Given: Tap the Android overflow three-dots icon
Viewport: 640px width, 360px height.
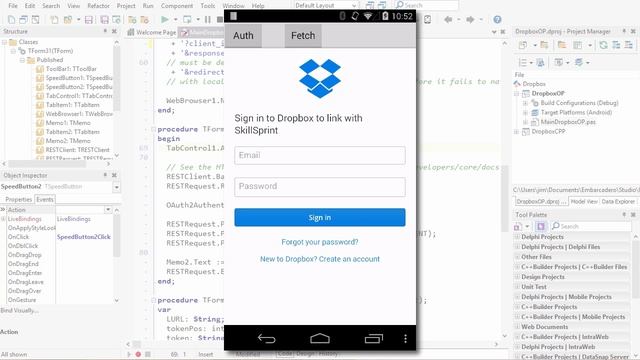Looking at the screenshot, I should pyautogui.click(x=405, y=338).
